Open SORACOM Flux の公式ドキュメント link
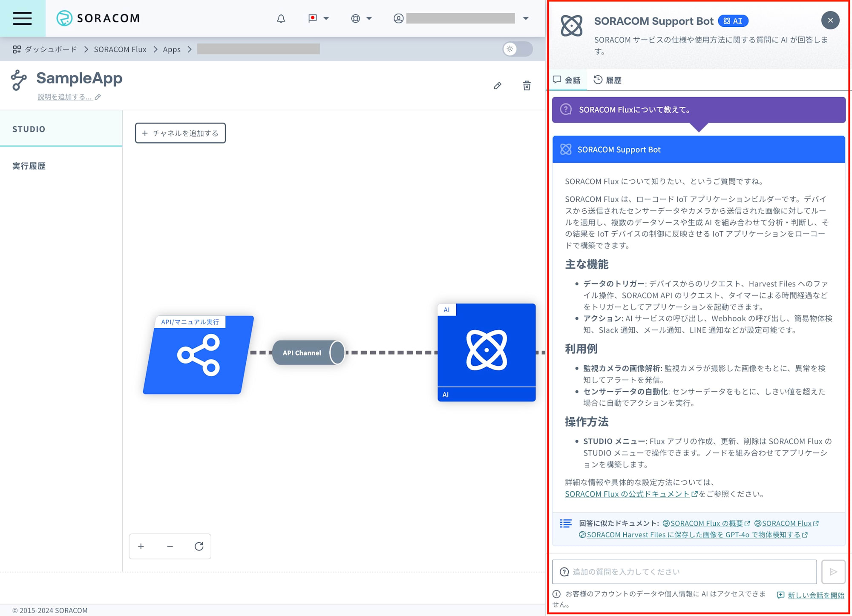This screenshot has height=616, width=852. click(x=631, y=494)
